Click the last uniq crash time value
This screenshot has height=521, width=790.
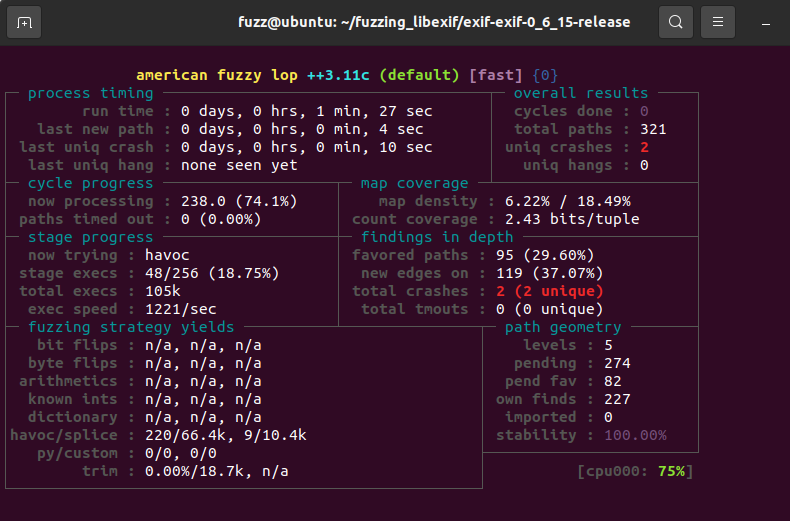tap(307, 148)
